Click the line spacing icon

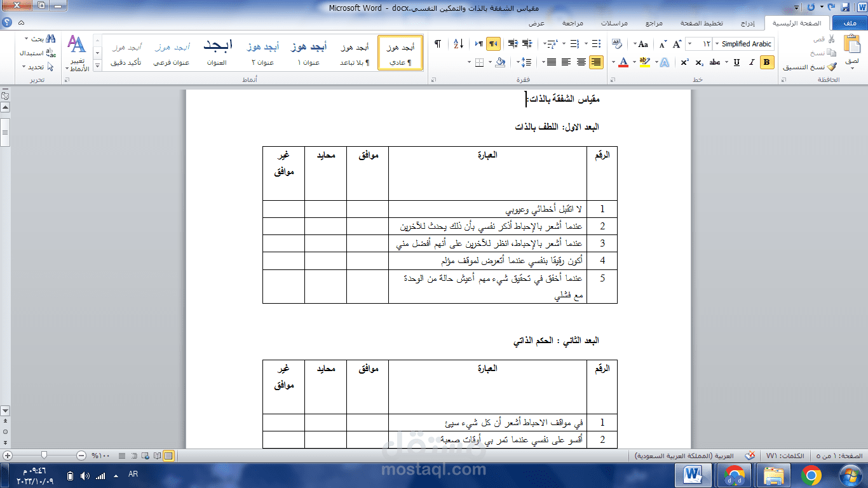[x=526, y=62]
